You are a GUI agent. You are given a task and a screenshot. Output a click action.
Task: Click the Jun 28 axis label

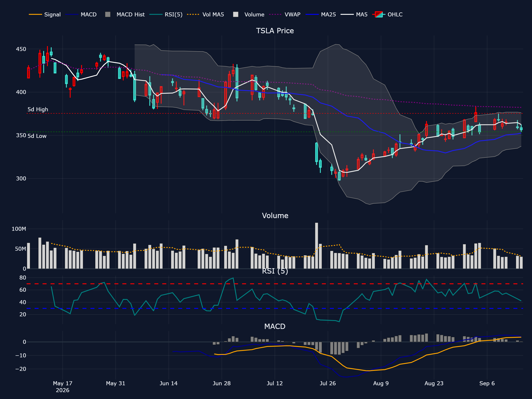[x=222, y=383]
